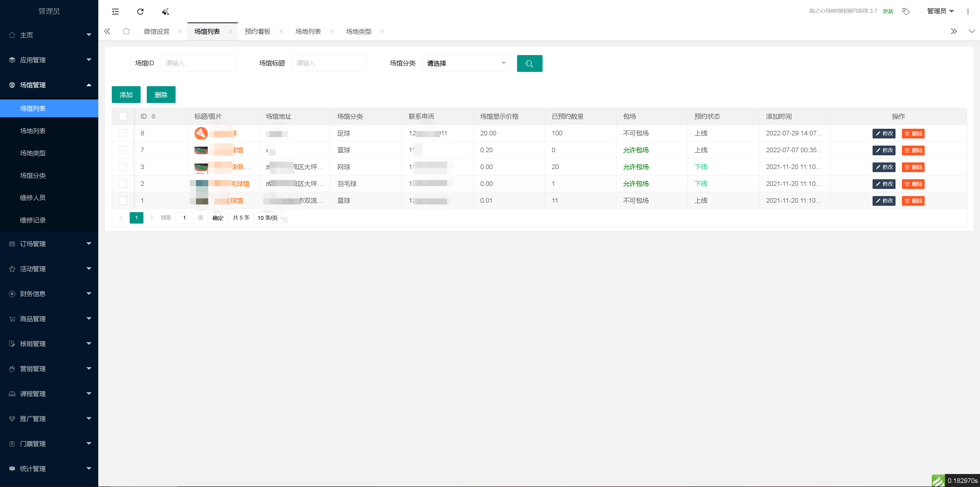Image resolution: width=980 pixels, height=487 pixels.
Task: Open the 10 条/页 page size dropdown
Action: coord(271,218)
